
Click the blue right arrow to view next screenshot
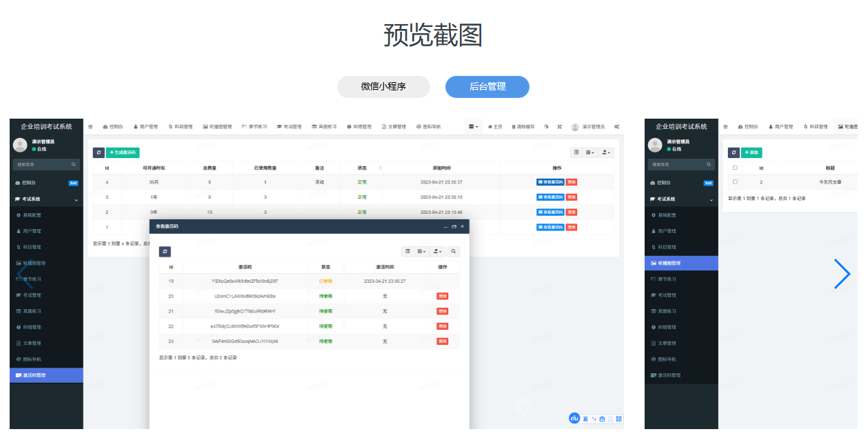click(x=842, y=274)
